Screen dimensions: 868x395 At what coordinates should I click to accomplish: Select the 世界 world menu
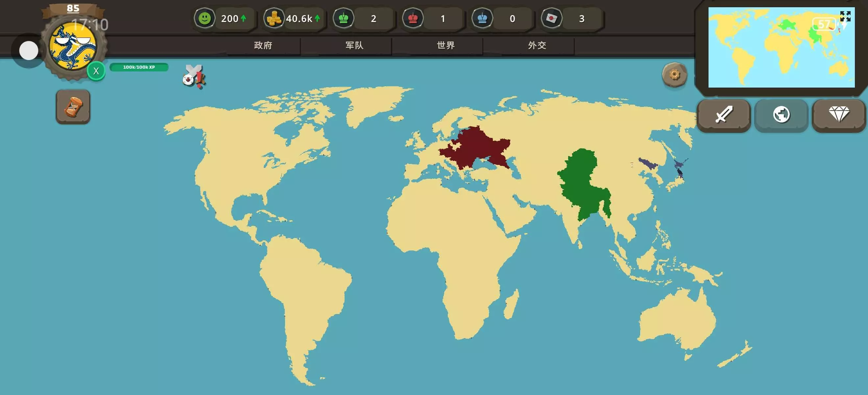click(x=446, y=45)
